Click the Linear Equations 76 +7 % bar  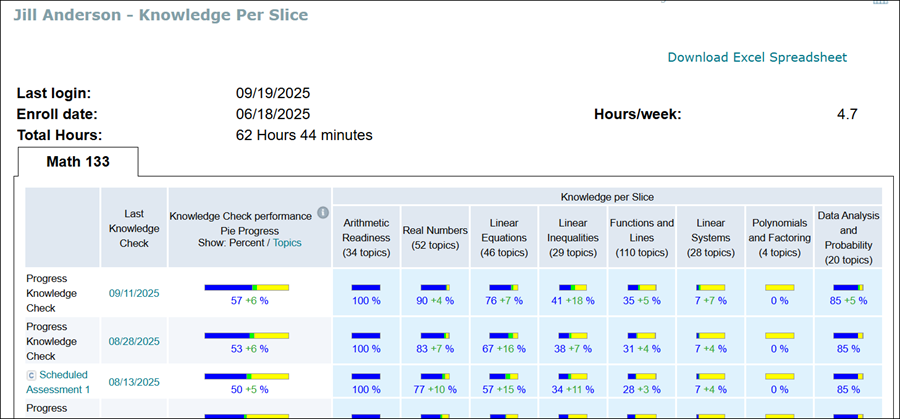(504, 288)
